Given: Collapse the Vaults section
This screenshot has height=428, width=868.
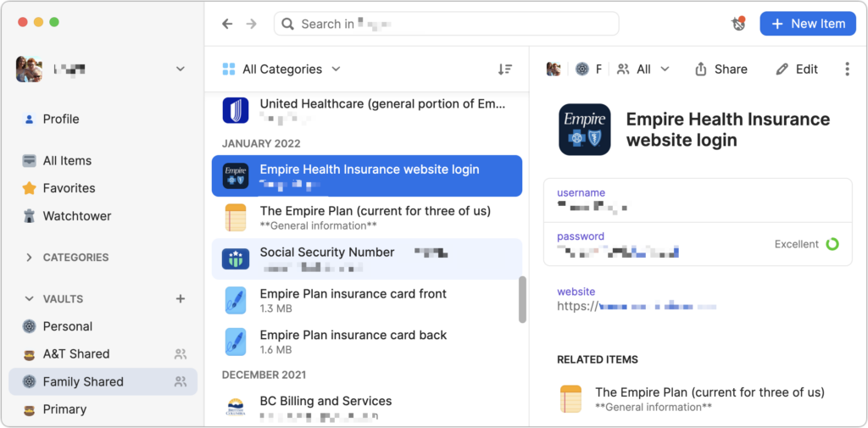Looking at the screenshot, I should [x=30, y=299].
